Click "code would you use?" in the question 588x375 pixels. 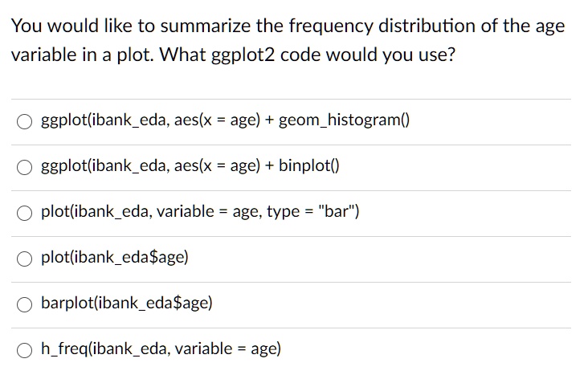(368, 55)
